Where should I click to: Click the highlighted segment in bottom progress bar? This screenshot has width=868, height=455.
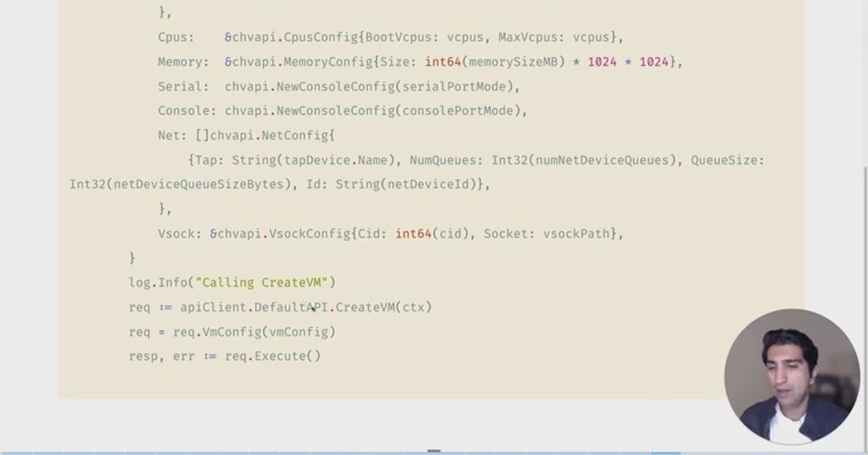pos(666,453)
